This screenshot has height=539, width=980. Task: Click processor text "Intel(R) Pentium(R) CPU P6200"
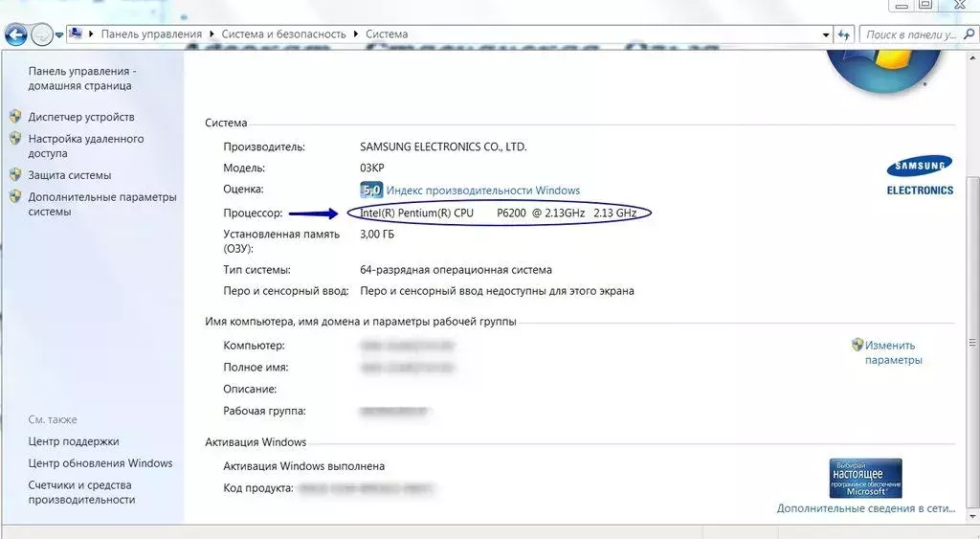tap(443, 213)
